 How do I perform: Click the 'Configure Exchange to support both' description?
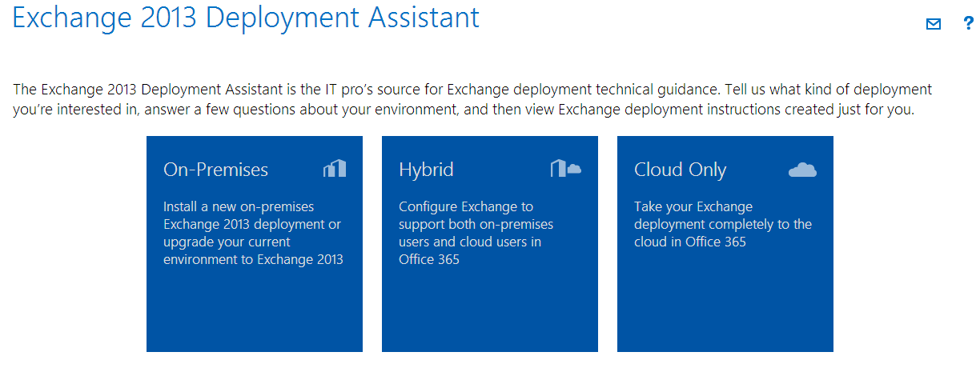coord(476,233)
